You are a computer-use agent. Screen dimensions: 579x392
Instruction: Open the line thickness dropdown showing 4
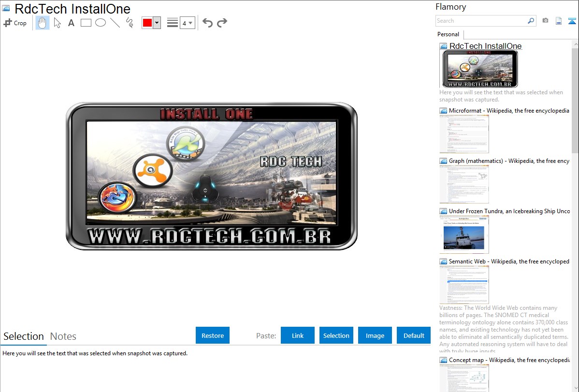coord(187,23)
